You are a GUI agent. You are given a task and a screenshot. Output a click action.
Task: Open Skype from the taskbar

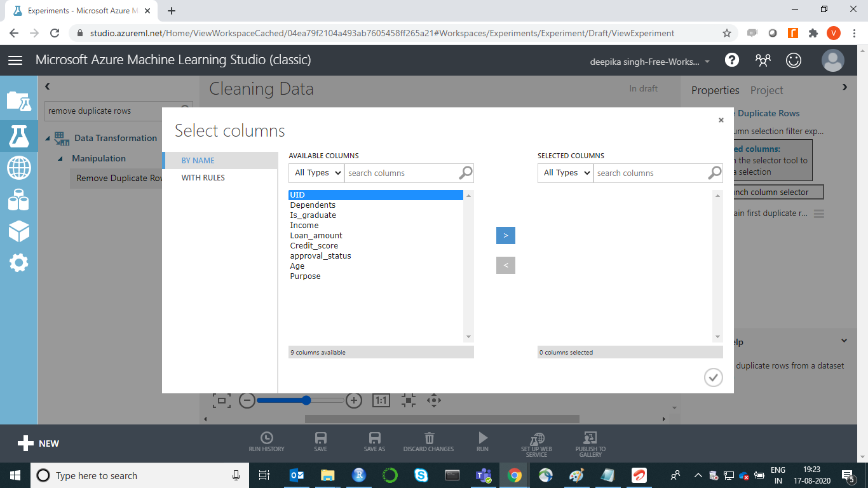click(x=421, y=475)
